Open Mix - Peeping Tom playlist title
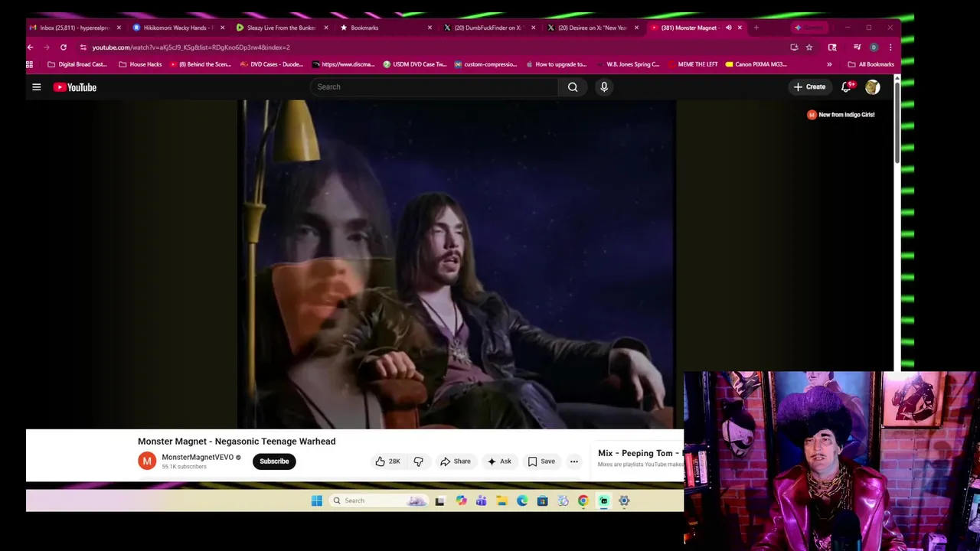980x551 pixels. [x=639, y=454]
